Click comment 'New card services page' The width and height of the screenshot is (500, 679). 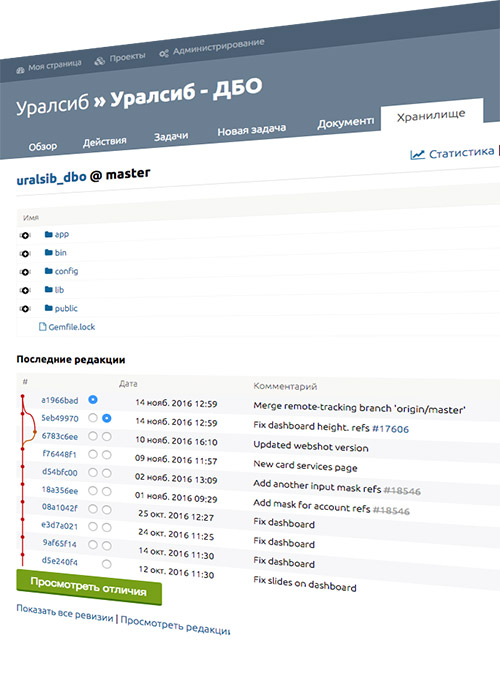305,466
